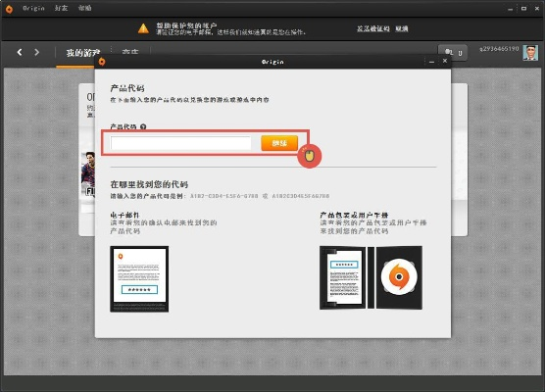Open the 好友 (Friends) menu
This screenshot has height=392, width=545.
pyautogui.click(x=61, y=8)
